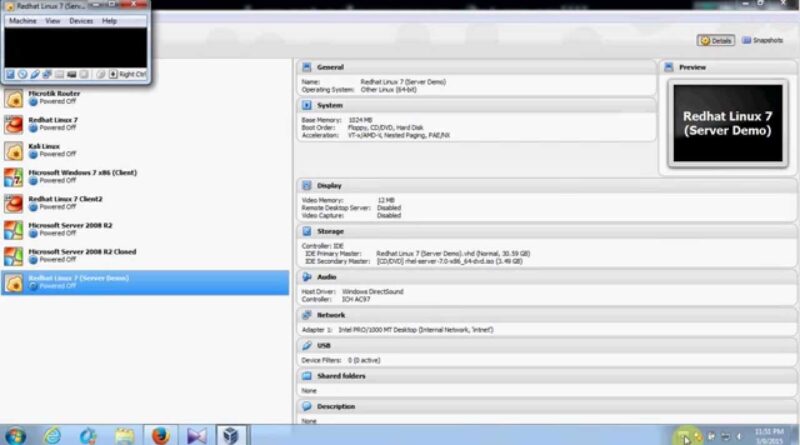Click the Description section speech bubble icon
Image resolution: width=800 pixels, height=445 pixels.
[307, 406]
